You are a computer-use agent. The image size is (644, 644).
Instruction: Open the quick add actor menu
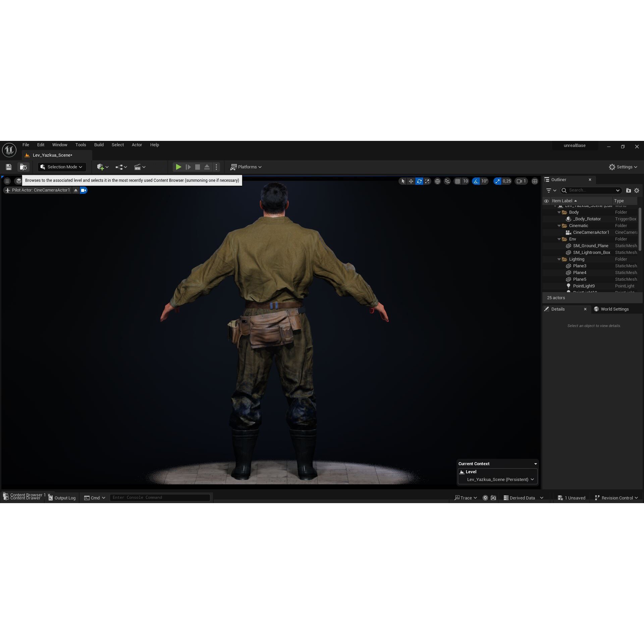[x=102, y=167]
